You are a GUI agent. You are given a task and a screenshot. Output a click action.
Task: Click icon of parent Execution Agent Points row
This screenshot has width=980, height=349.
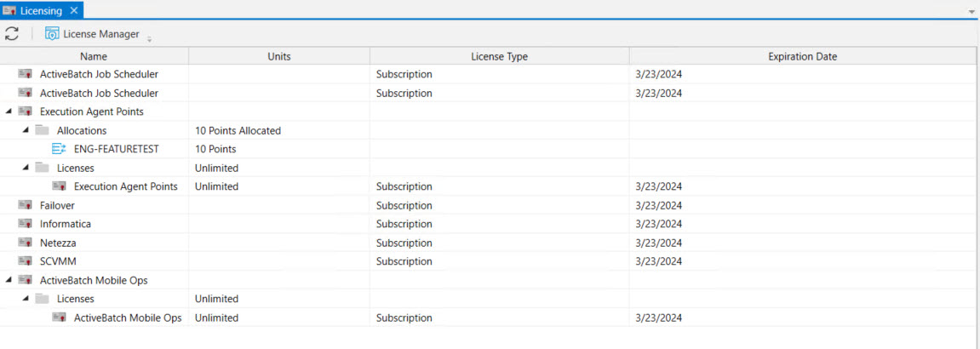pos(25,112)
